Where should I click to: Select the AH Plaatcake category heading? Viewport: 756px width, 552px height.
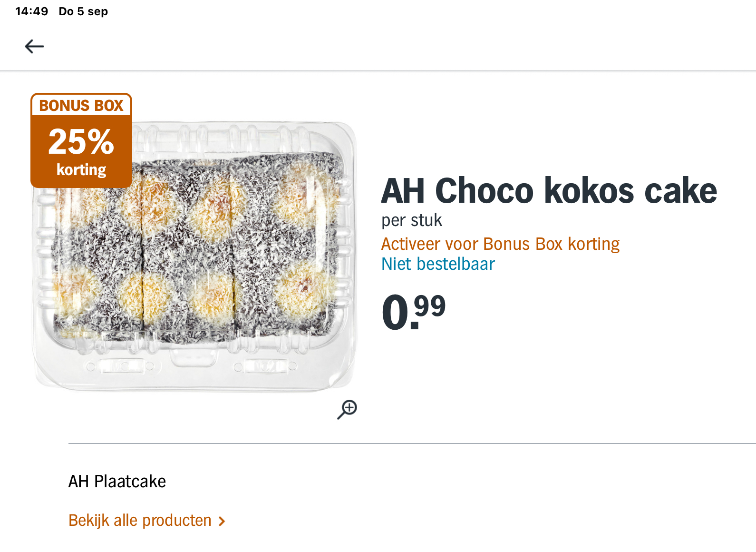coord(117,482)
